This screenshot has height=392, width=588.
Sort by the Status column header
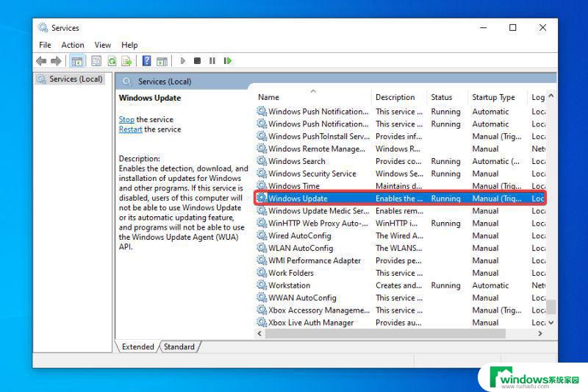click(x=448, y=97)
